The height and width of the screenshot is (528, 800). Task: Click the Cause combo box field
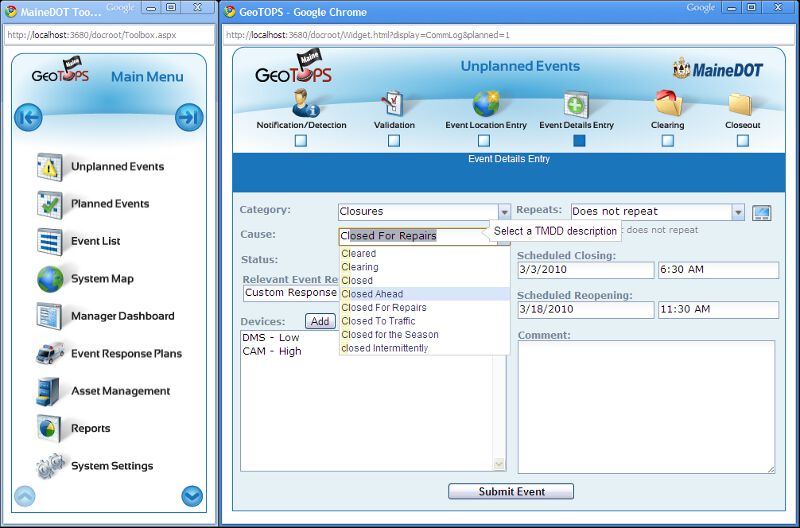pyautogui.click(x=417, y=236)
